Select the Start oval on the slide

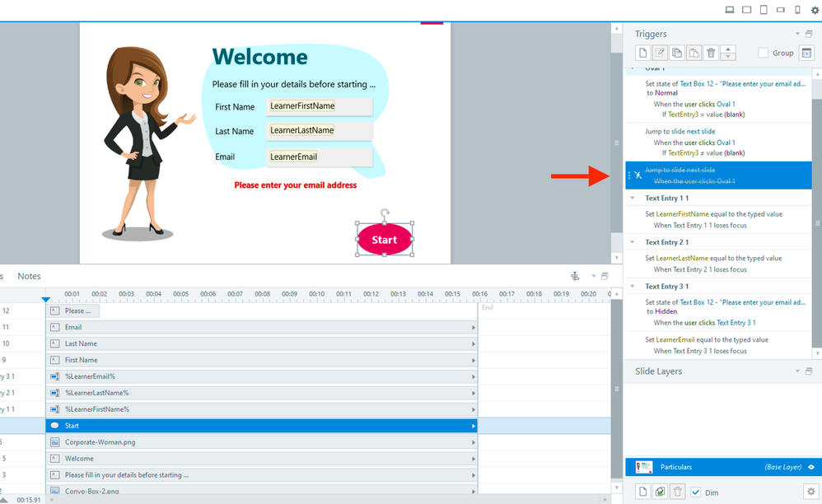click(385, 240)
